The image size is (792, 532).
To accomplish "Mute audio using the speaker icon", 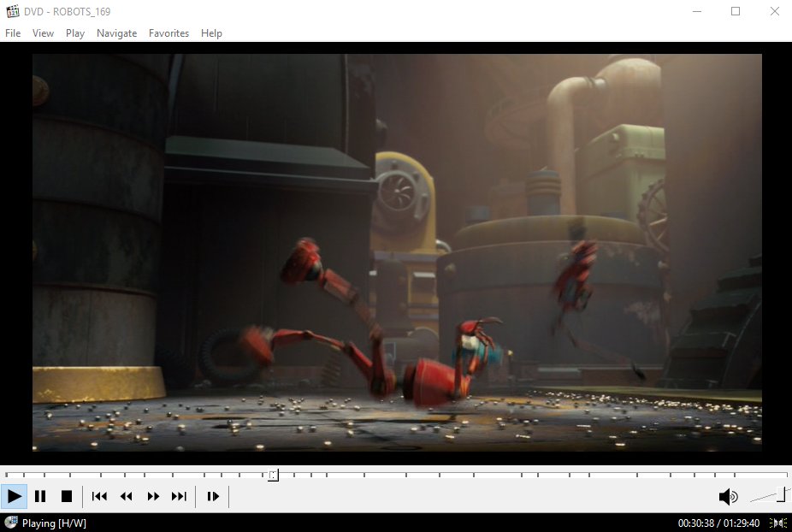I will pyautogui.click(x=727, y=496).
